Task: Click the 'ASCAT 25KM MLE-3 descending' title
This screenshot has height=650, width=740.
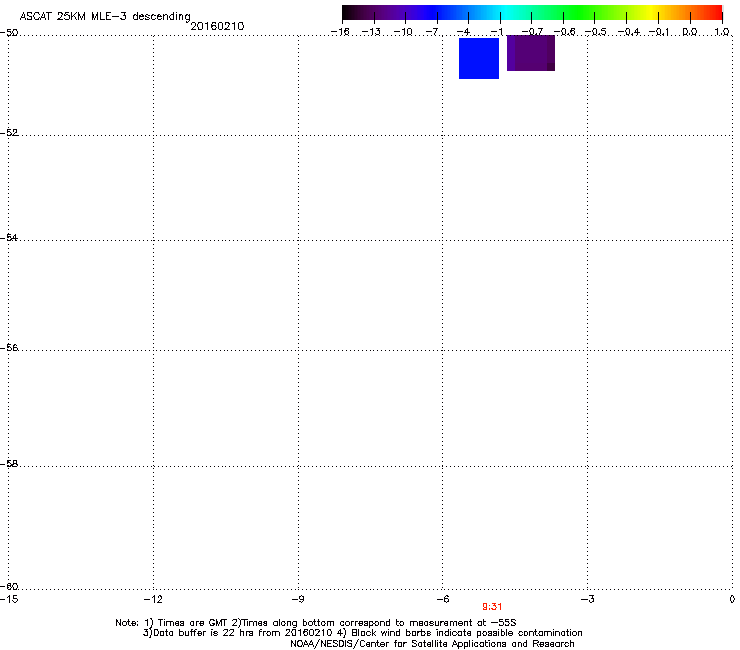Action: point(105,17)
